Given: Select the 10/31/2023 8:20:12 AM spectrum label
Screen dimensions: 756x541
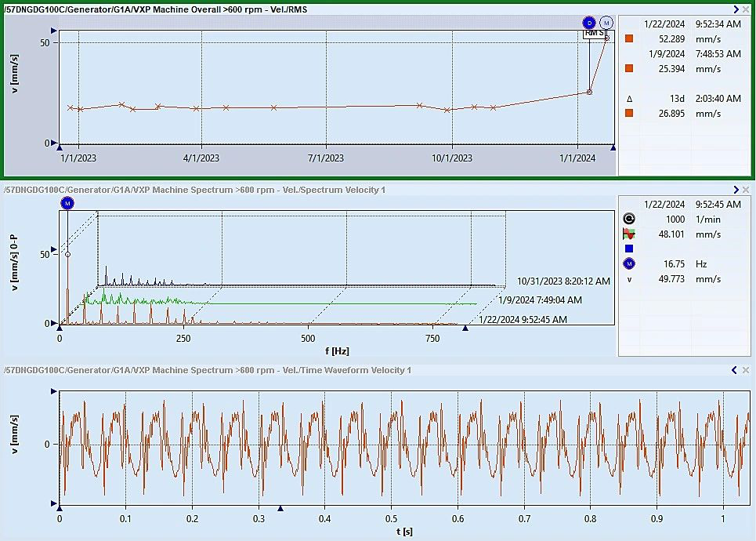Looking at the screenshot, I should coord(563,281).
